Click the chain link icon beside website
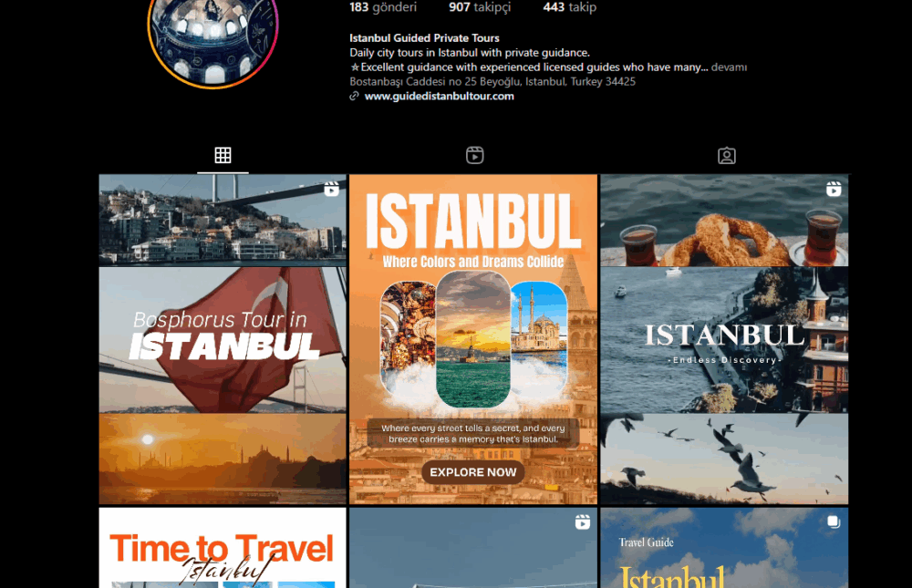Image resolution: width=912 pixels, height=588 pixels. click(x=354, y=97)
